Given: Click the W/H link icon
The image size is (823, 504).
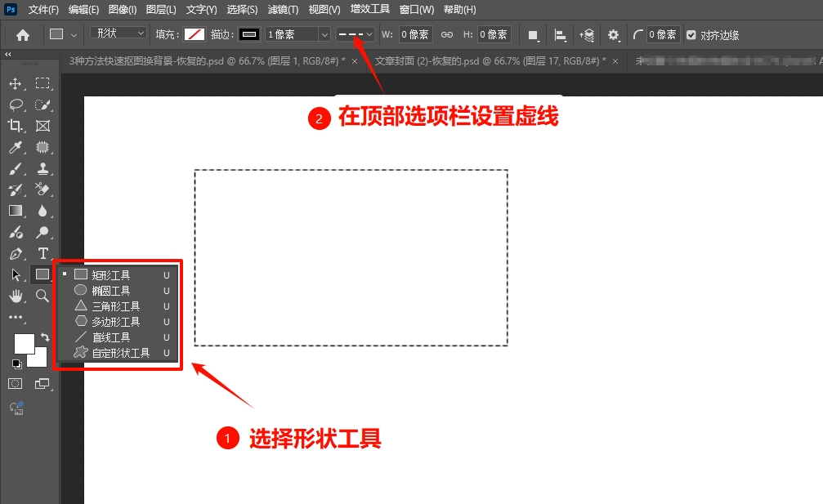Looking at the screenshot, I should [x=446, y=34].
